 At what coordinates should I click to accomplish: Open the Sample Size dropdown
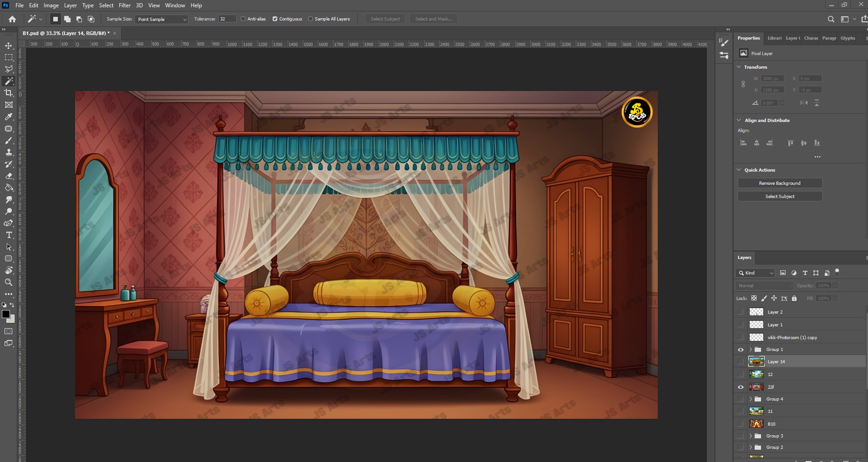point(161,19)
